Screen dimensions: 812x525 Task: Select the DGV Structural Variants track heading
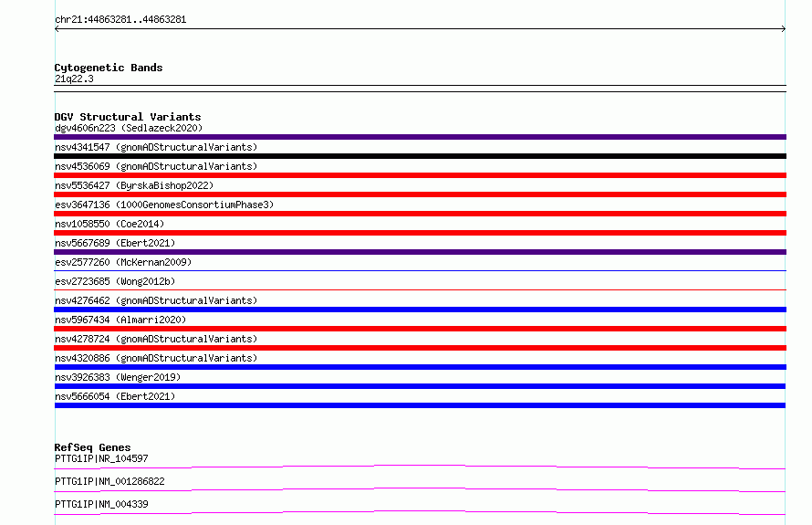(128, 117)
